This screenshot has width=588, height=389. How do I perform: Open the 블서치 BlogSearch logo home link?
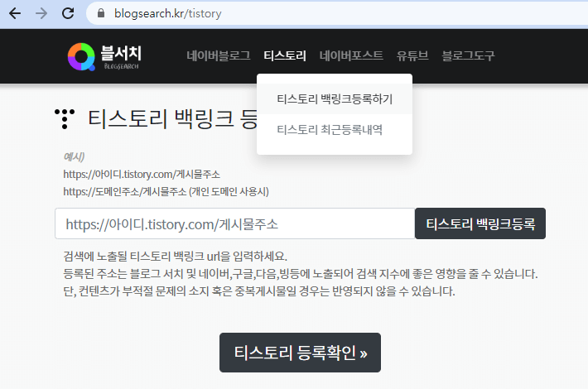coord(104,56)
